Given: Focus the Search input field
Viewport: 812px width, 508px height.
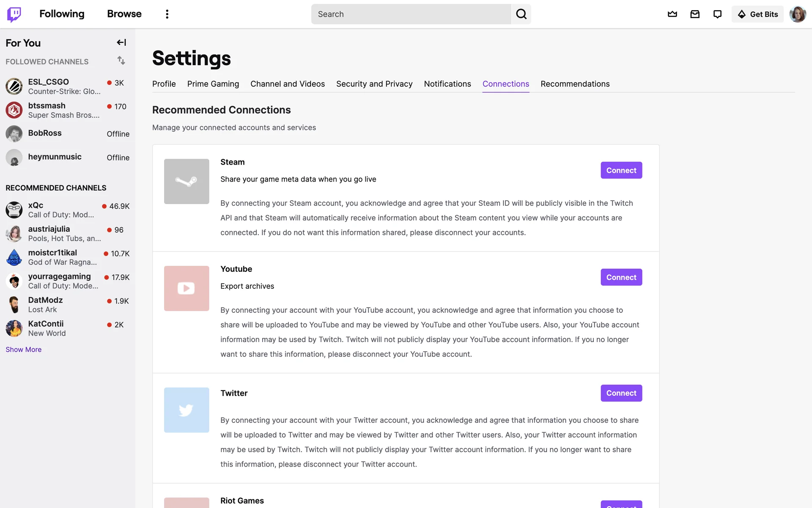Looking at the screenshot, I should click(411, 14).
